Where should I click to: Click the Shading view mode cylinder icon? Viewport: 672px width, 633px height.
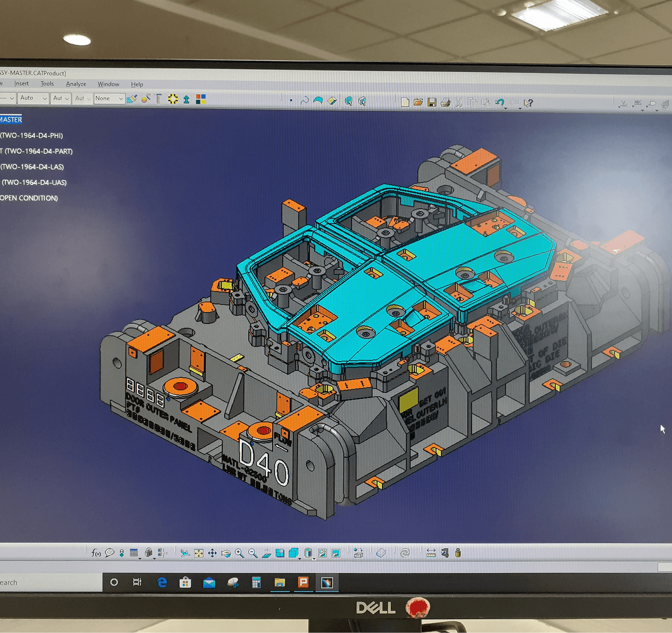308,553
